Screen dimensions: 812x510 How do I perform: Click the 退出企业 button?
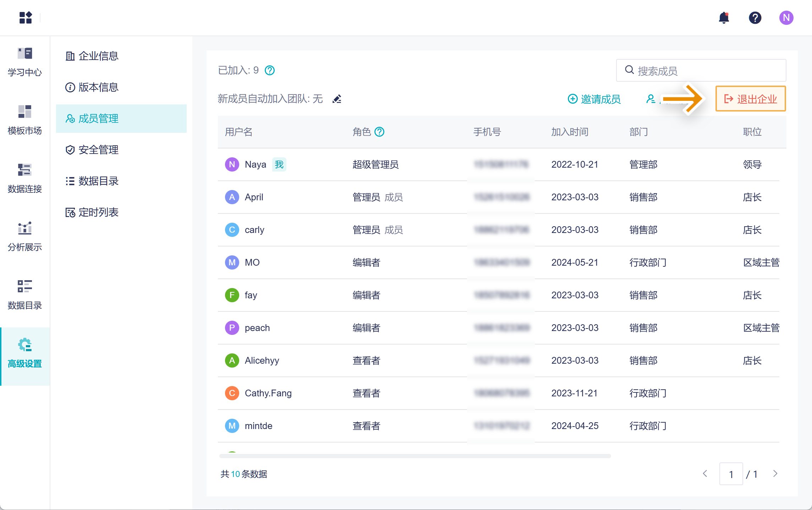750,99
